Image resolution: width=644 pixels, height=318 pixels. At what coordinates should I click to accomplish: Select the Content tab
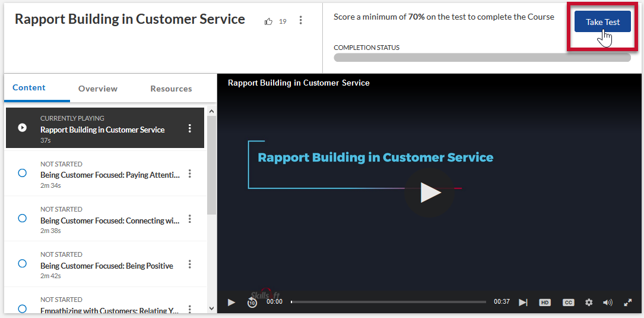click(x=29, y=88)
